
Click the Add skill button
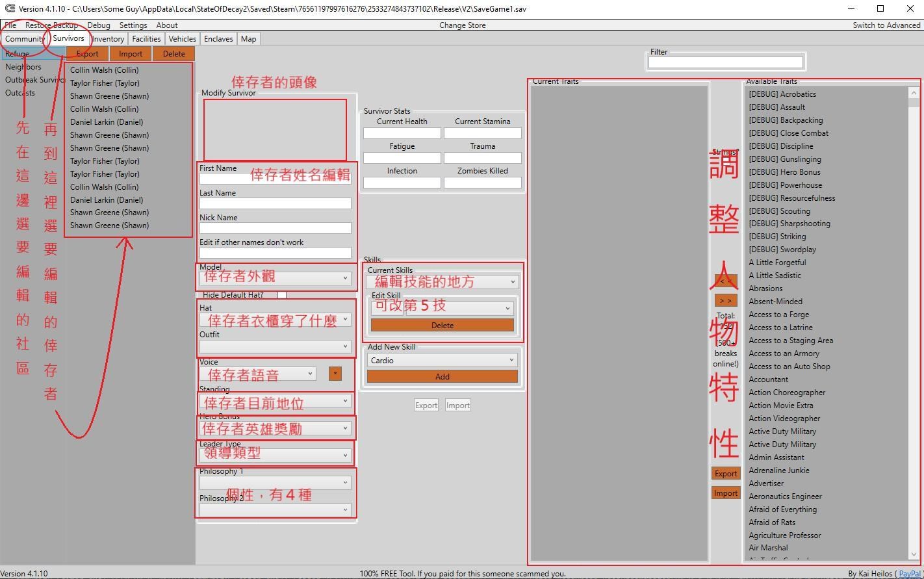(x=443, y=377)
